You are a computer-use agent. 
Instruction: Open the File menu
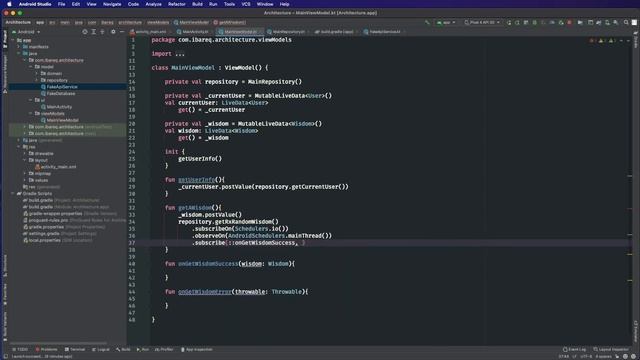(x=61, y=4)
